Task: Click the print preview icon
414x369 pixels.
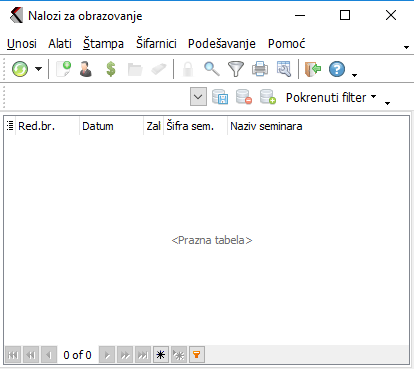Action: click(x=284, y=69)
